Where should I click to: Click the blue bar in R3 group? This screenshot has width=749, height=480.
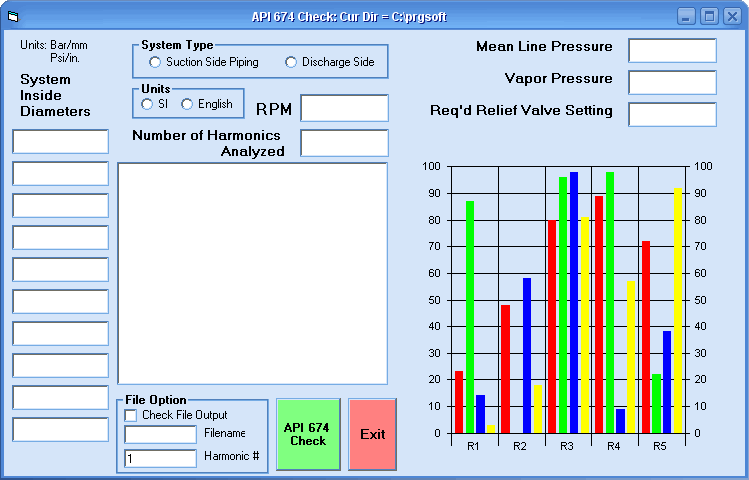(x=574, y=302)
